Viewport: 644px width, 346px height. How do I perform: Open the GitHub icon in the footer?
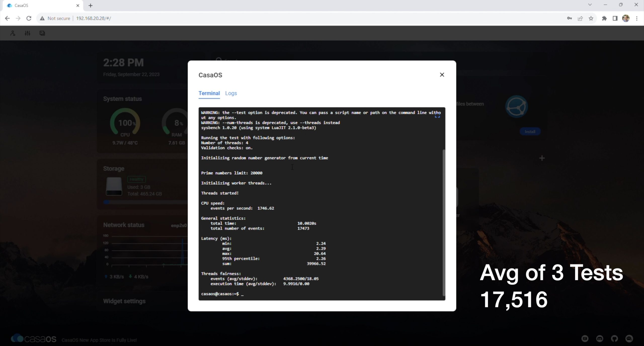[614, 338]
